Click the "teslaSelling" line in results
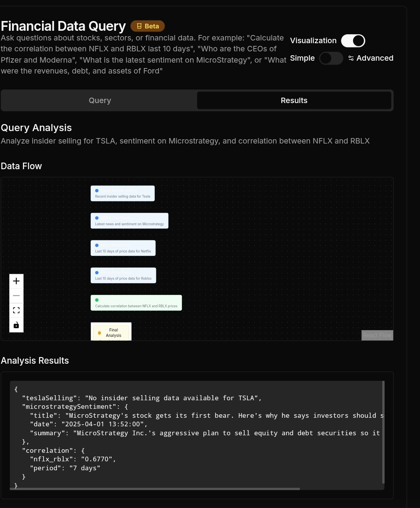This screenshot has height=508, width=420. tap(142, 398)
